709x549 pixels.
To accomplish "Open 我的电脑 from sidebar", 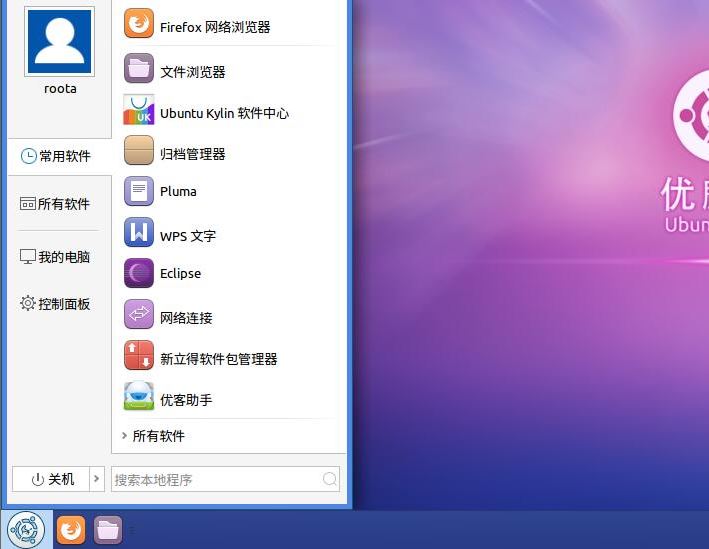I will tap(55, 257).
